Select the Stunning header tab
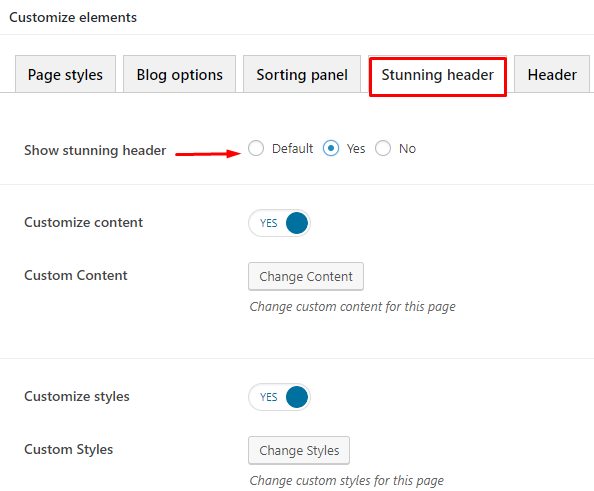 coord(438,76)
